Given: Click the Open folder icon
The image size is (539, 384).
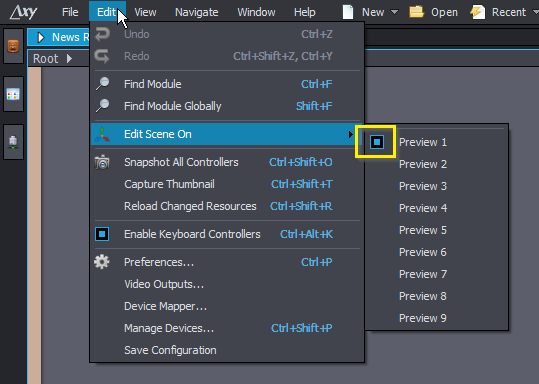Looking at the screenshot, I should tap(416, 12).
